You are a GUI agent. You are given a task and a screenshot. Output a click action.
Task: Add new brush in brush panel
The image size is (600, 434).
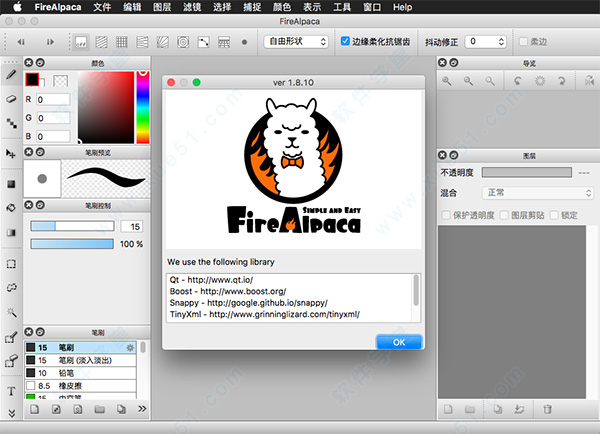coord(35,409)
